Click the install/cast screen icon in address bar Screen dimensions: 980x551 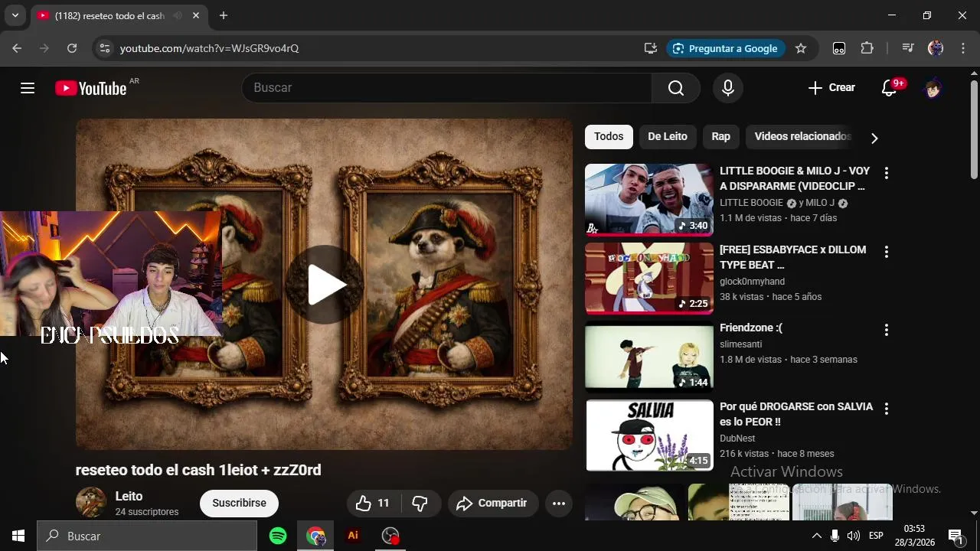[x=651, y=48]
